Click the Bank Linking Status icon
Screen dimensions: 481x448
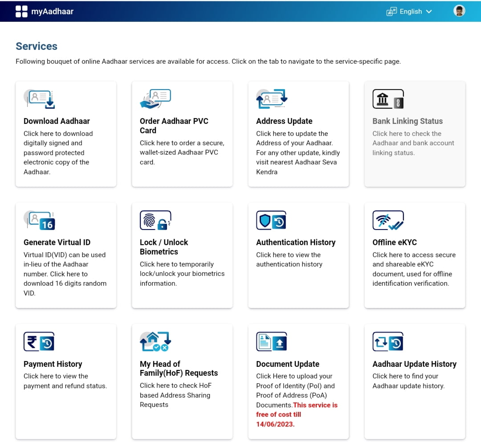[x=388, y=99]
